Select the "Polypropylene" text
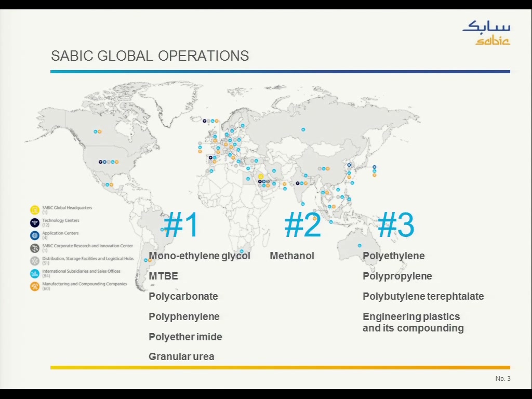 [x=397, y=276]
